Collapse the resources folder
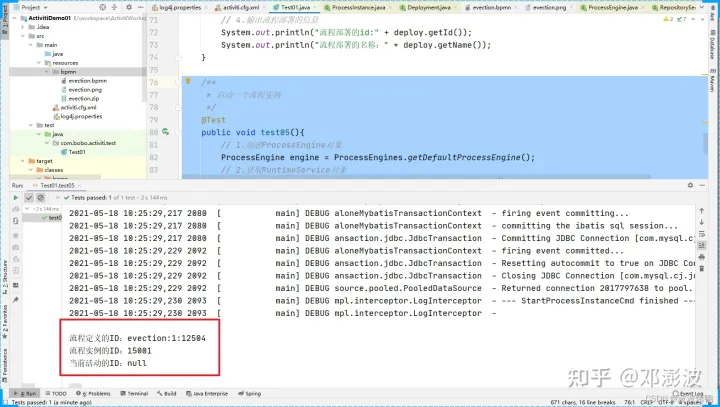The width and height of the screenshot is (720, 407). click(x=39, y=63)
